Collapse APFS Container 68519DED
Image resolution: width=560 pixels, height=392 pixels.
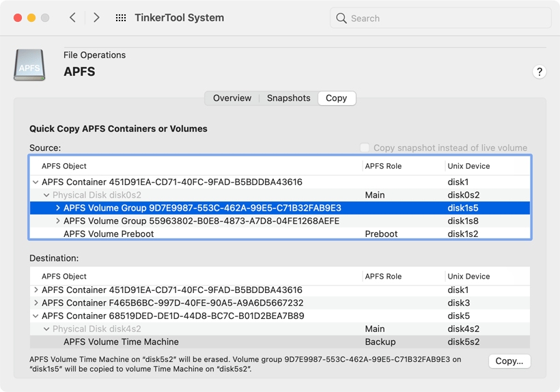pos(36,316)
